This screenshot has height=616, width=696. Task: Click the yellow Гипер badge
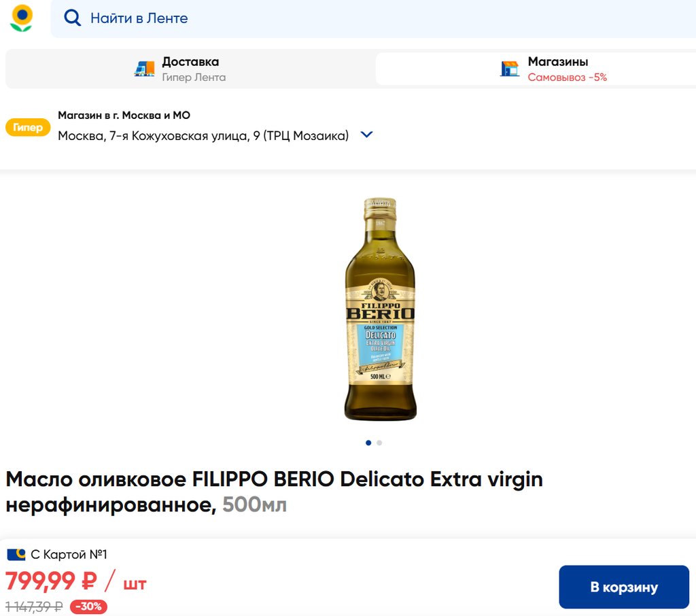27,127
